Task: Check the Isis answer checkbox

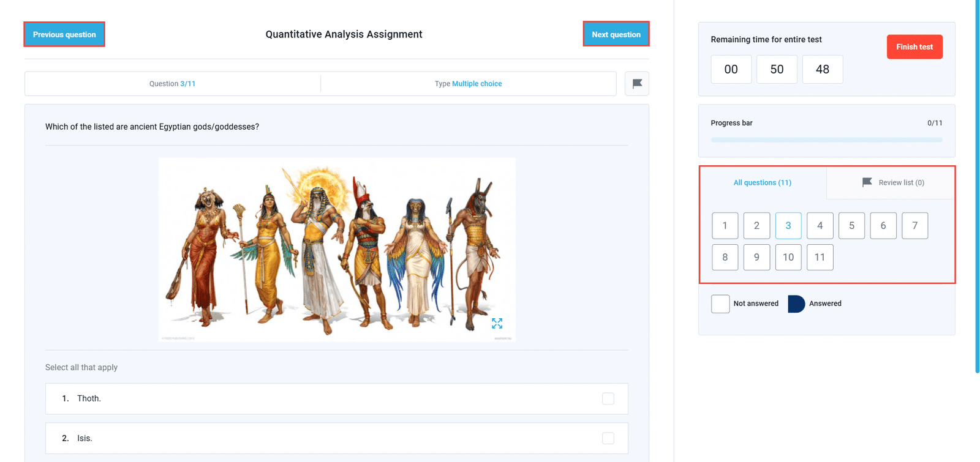Action: pyautogui.click(x=608, y=438)
